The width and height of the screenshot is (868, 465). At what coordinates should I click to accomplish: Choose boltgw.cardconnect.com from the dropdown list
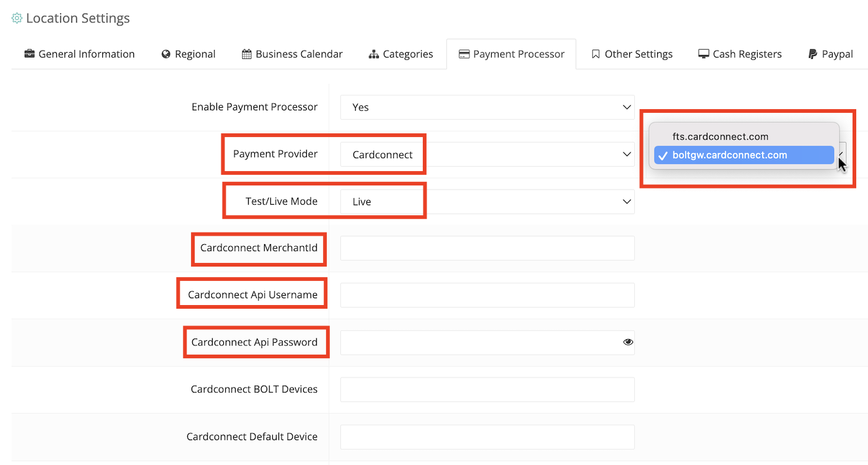click(x=744, y=155)
